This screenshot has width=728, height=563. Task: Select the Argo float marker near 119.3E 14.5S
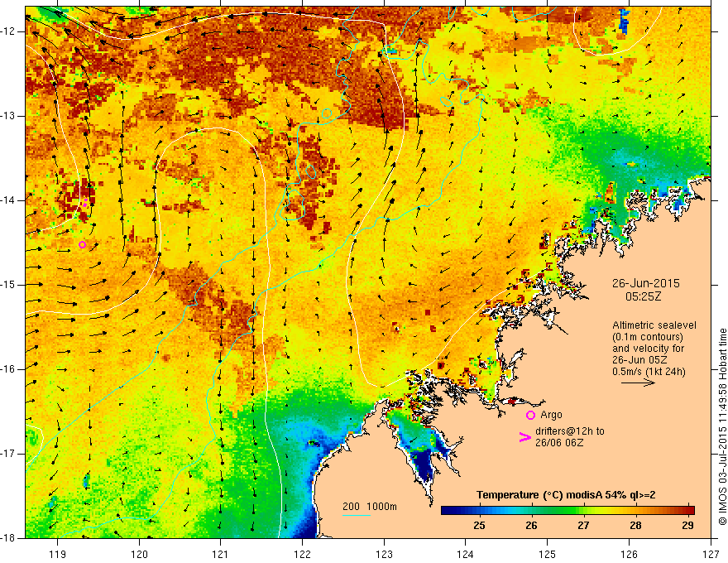point(82,244)
